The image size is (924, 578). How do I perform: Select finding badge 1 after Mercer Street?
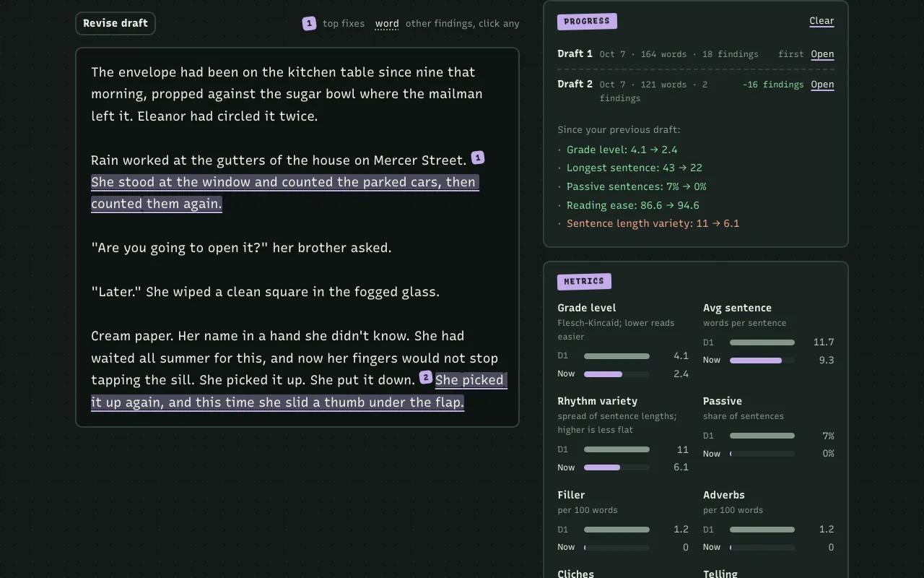coord(478,158)
